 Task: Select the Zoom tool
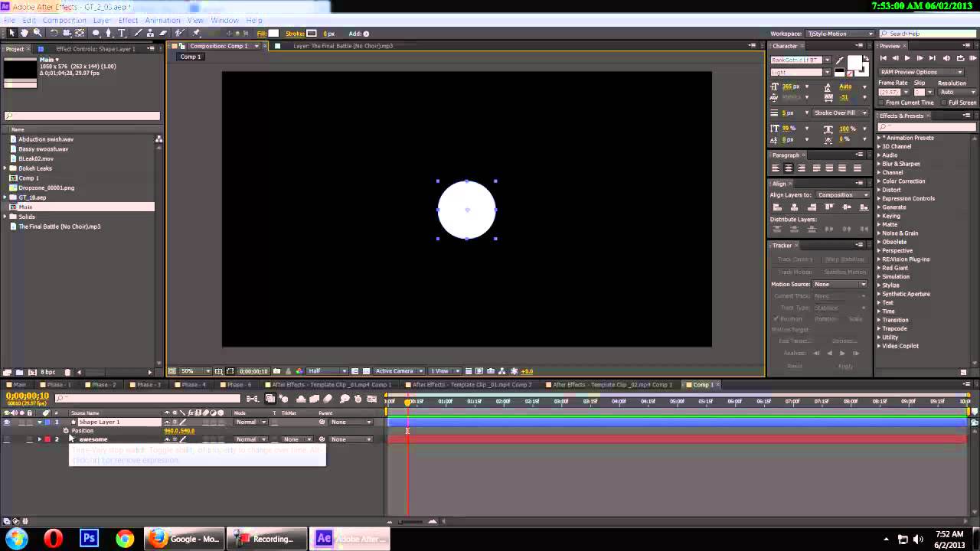pyautogui.click(x=36, y=33)
